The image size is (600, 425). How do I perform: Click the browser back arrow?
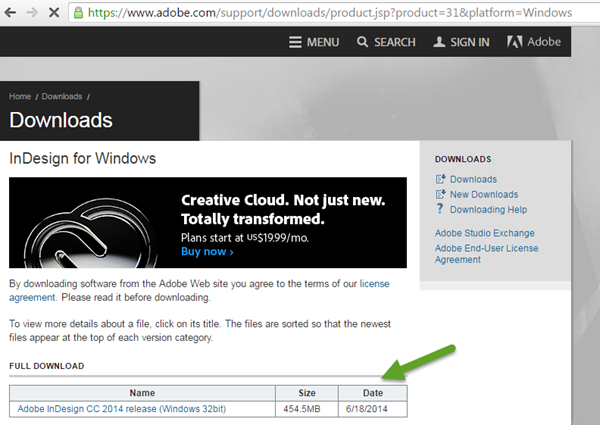point(10,13)
